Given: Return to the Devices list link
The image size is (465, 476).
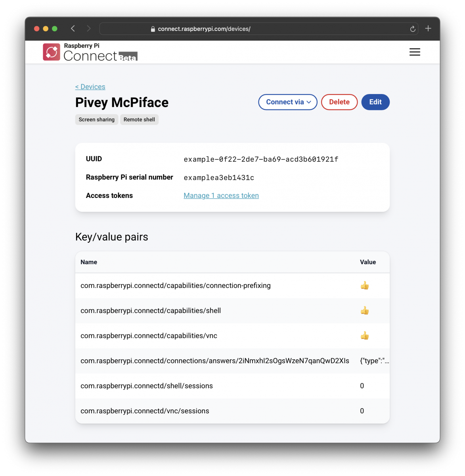Looking at the screenshot, I should [x=90, y=87].
